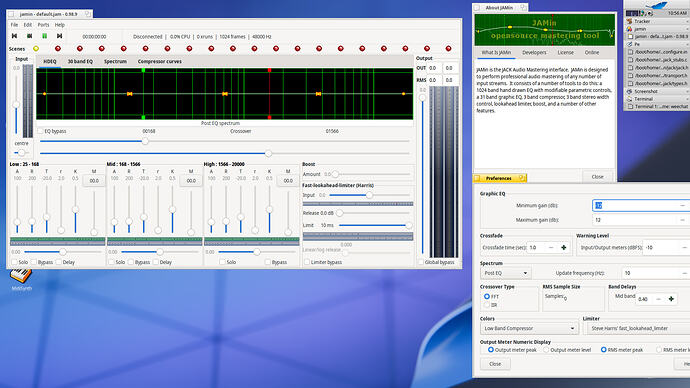Click the plus icon beside Crossfade time
Image resolution: width=690 pixels, height=388 pixels.
pyautogui.click(x=563, y=248)
